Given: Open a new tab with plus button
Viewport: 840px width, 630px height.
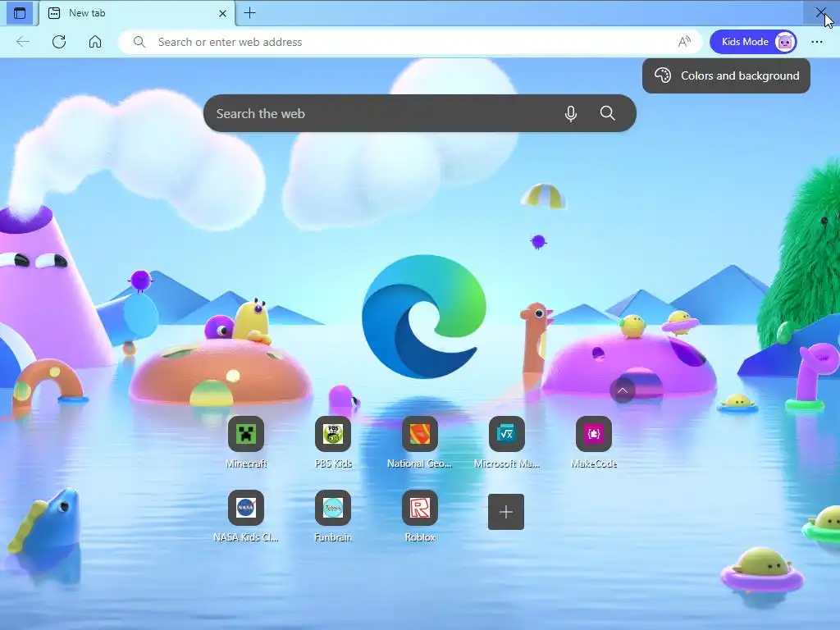Looking at the screenshot, I should 249,13.
